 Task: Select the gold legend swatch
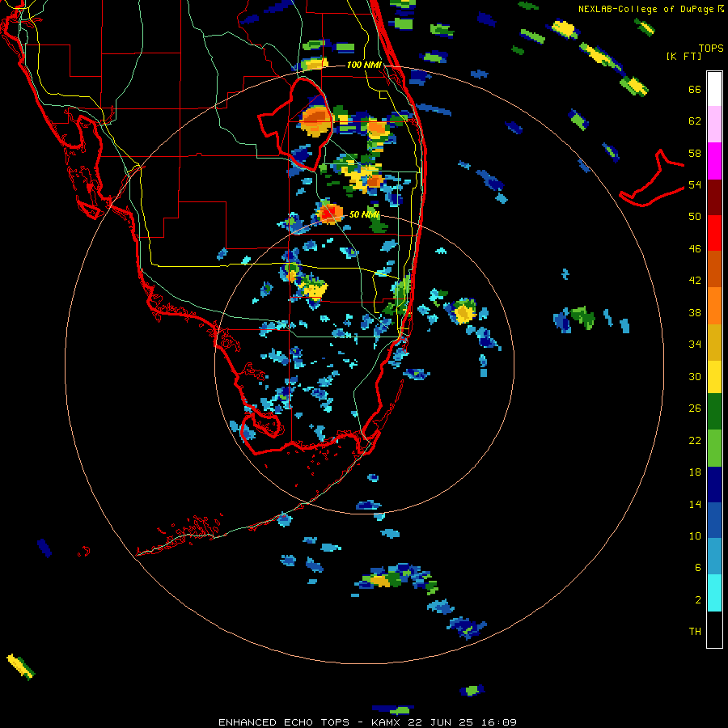714,341
